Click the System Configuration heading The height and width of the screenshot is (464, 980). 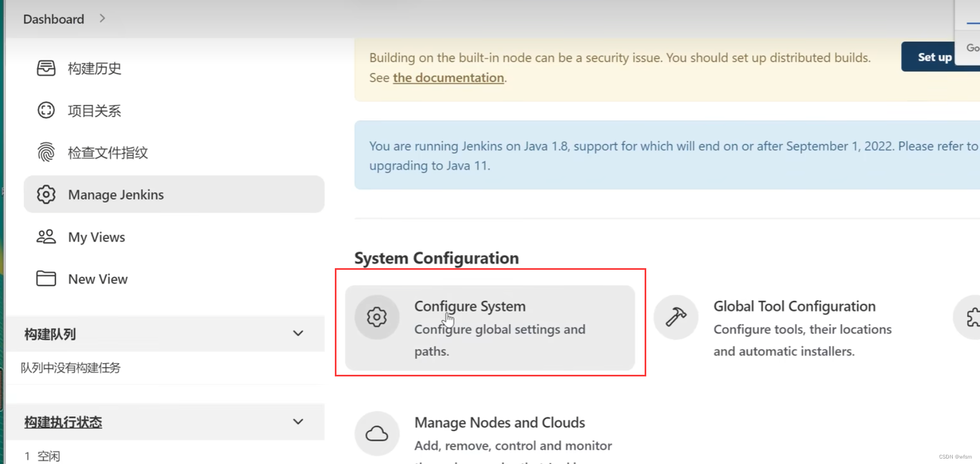[437, 258]
